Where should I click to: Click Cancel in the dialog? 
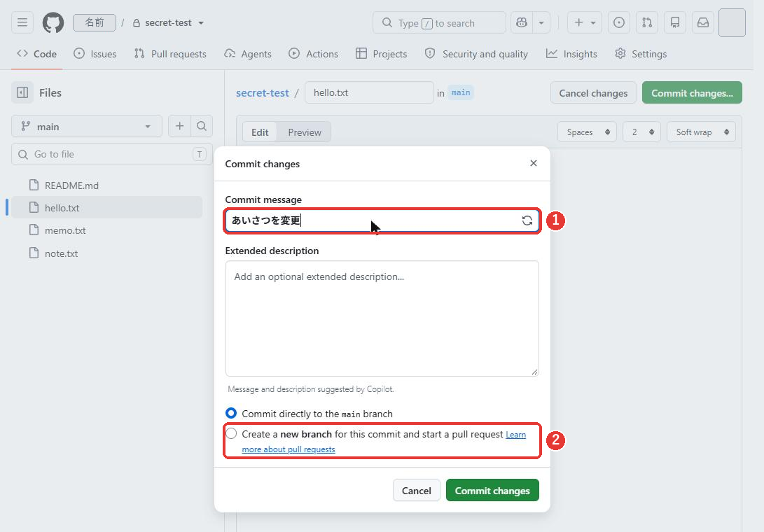(x=416, y=490)
